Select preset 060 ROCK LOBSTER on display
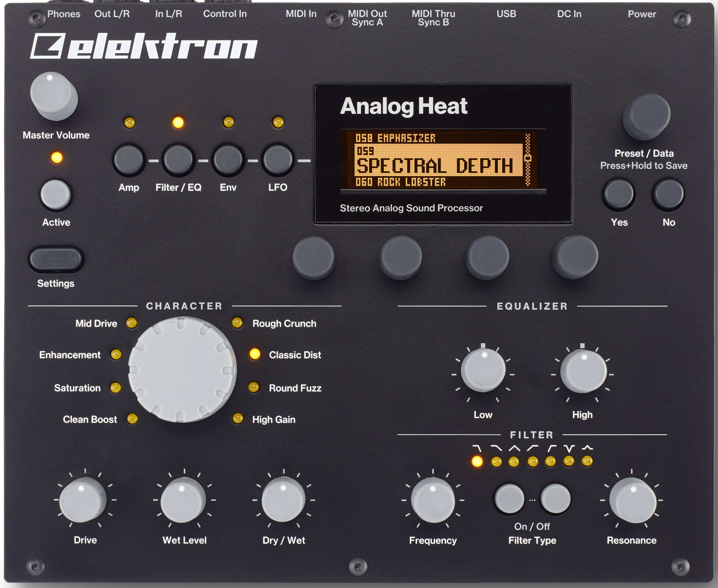The image size is (718, 588). [401, 182]
